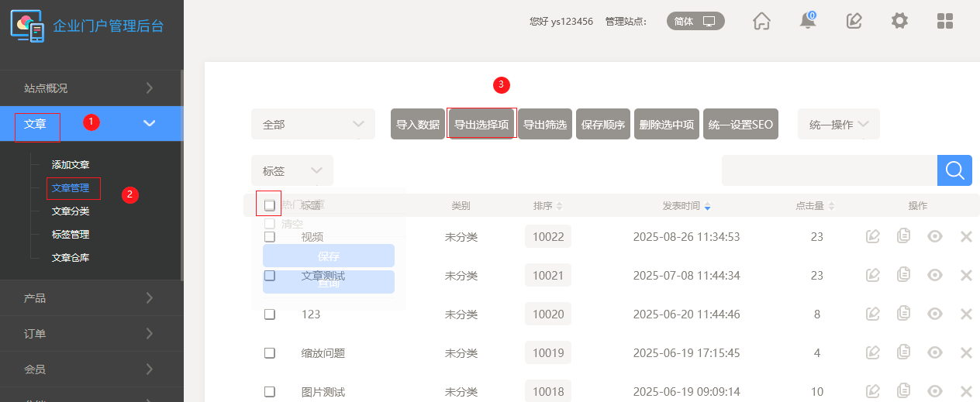
Task: Delete the 缩放问题 article row
Action: point(966,352)
